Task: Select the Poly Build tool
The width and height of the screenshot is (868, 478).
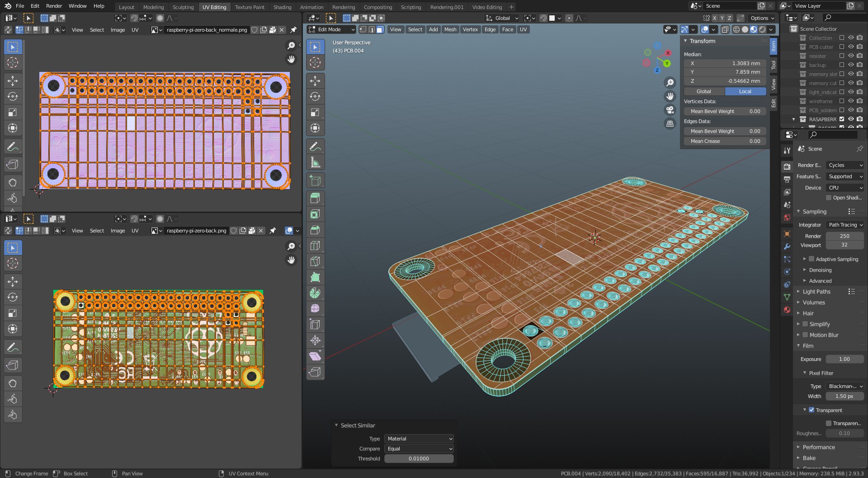Action: pos(315,277)
